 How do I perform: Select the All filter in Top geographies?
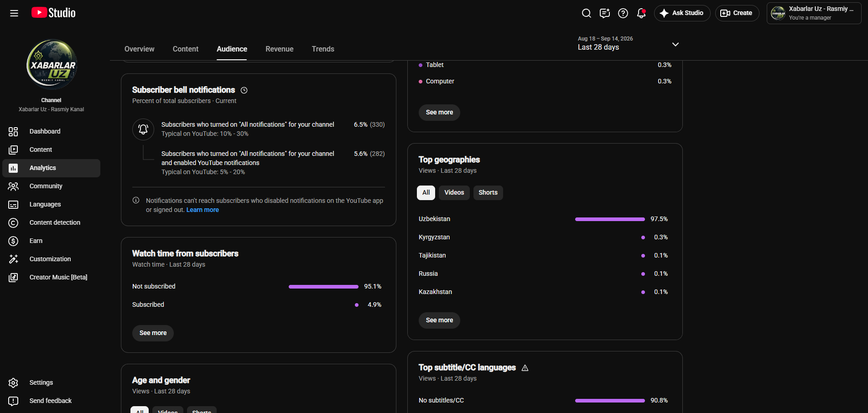pos(426,193)
